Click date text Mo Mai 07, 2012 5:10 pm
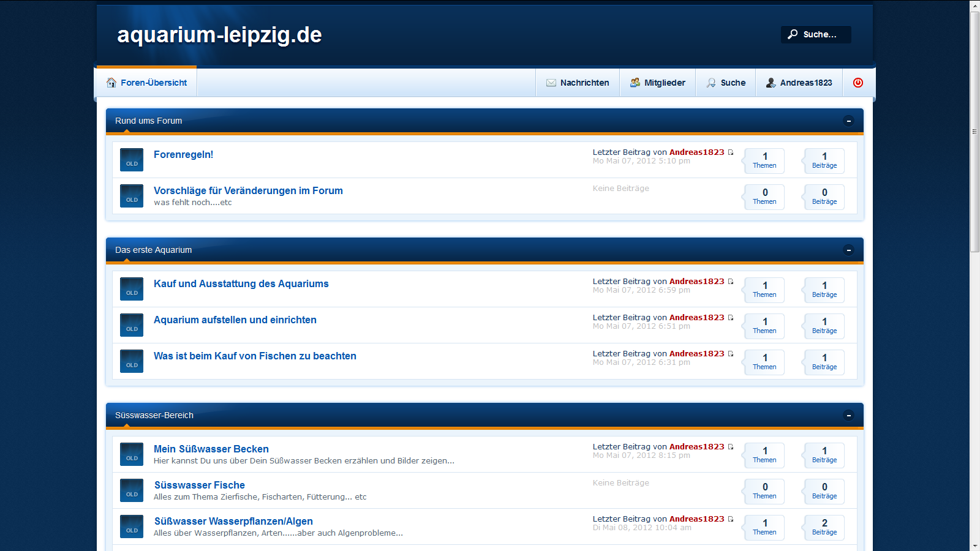 (x=641, y=161)
